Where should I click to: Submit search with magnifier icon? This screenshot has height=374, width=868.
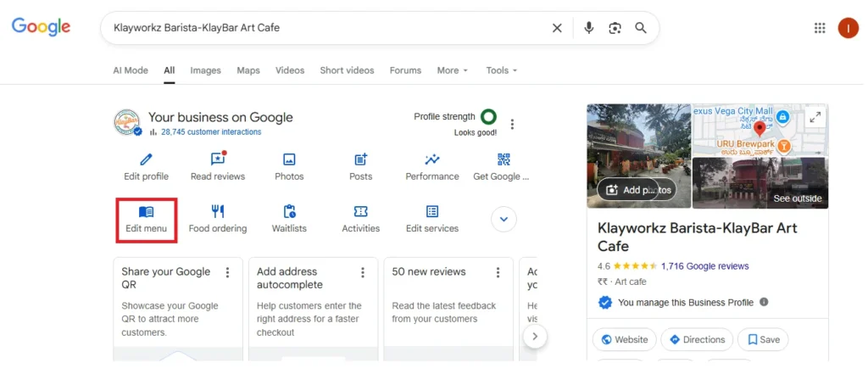641,28
